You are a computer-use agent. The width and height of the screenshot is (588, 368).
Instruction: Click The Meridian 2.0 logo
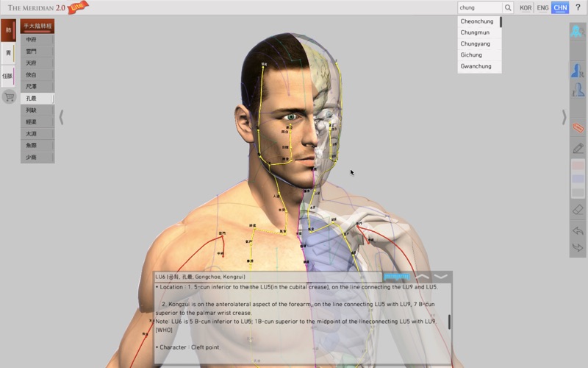click(36, 7)
